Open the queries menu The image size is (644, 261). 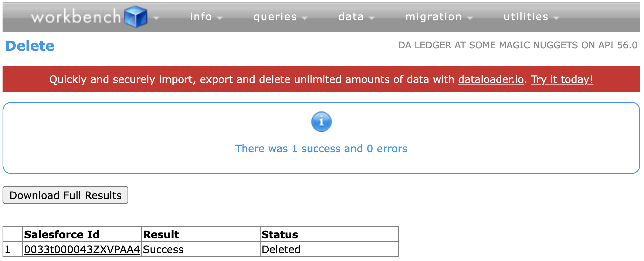[275, 17]
